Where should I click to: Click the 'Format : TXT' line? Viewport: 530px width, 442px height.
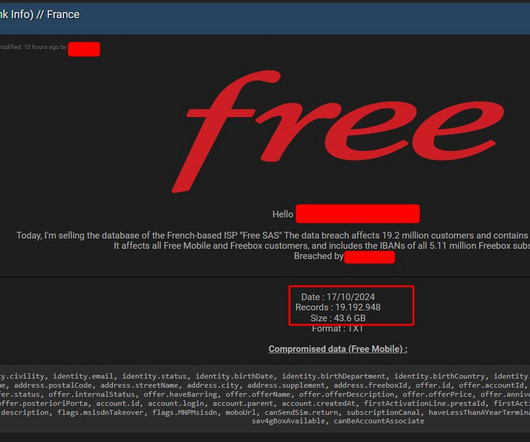click(x=338, y=328)
